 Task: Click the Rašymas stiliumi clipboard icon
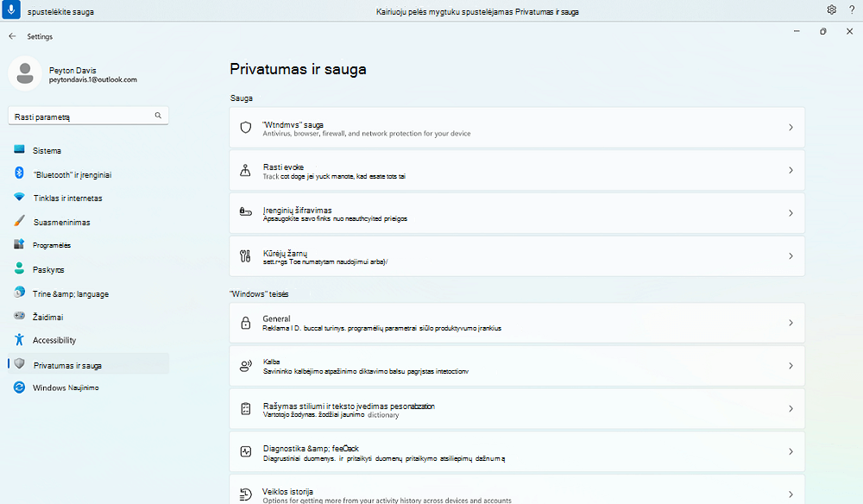coord(245,409)
